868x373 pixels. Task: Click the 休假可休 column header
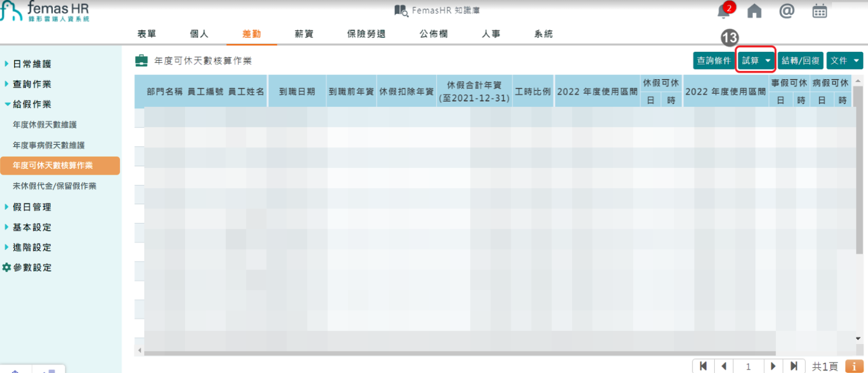coord(661,83)
